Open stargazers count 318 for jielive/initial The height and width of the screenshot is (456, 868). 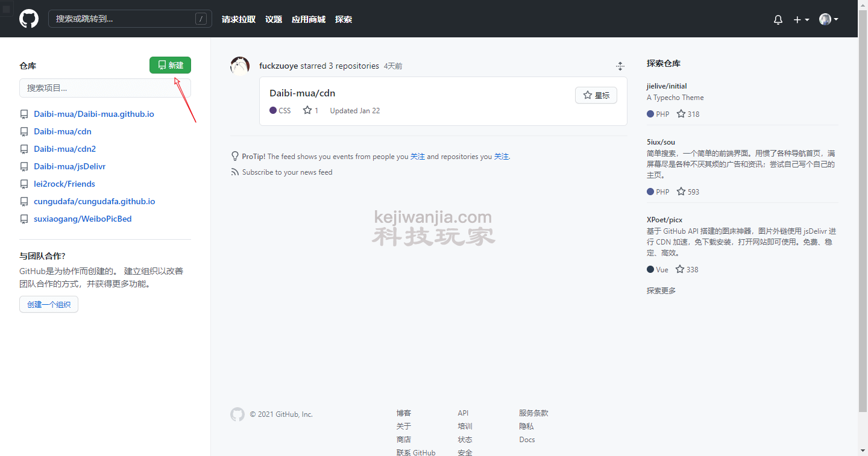(688, 114)
